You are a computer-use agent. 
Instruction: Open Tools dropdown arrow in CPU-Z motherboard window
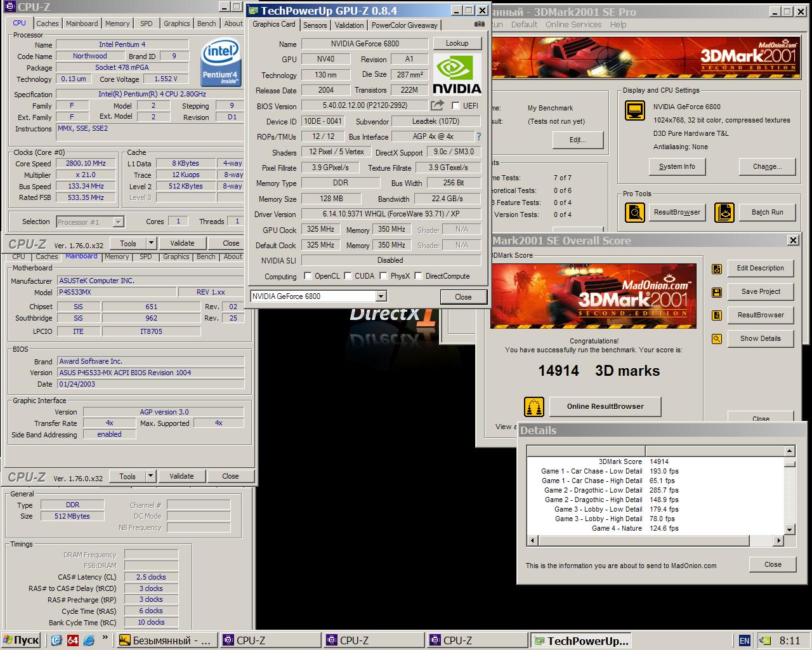pyautogui.click(x=150, y=476)
